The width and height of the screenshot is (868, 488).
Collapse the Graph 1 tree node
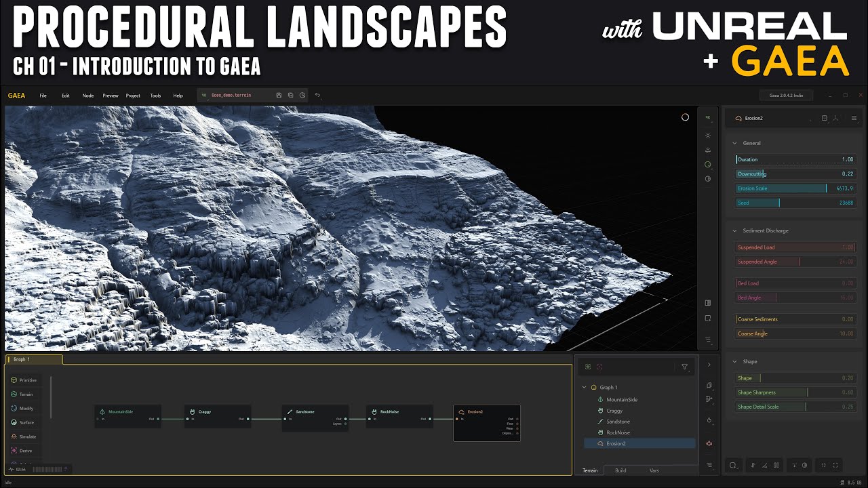pos(585,388)
